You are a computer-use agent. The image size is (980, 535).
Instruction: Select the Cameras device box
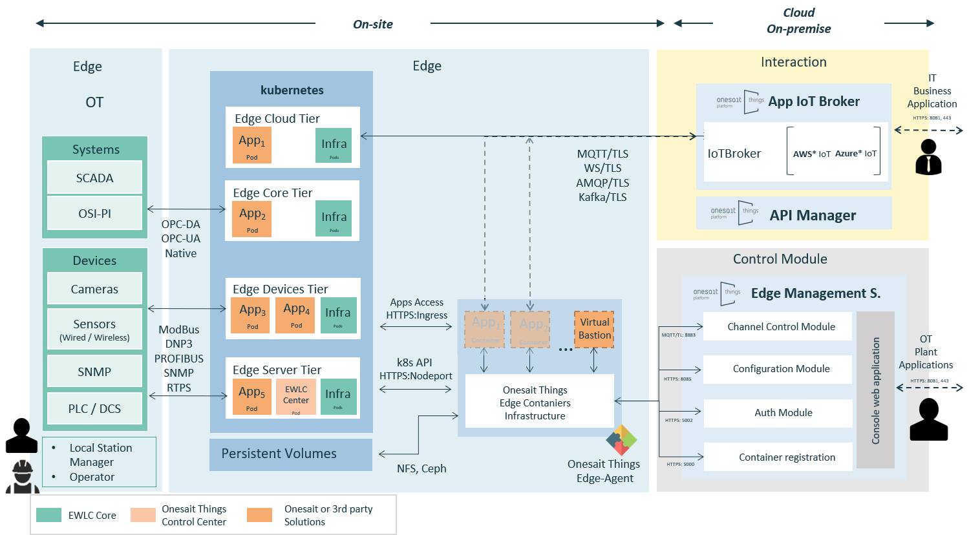click(94, 289)
